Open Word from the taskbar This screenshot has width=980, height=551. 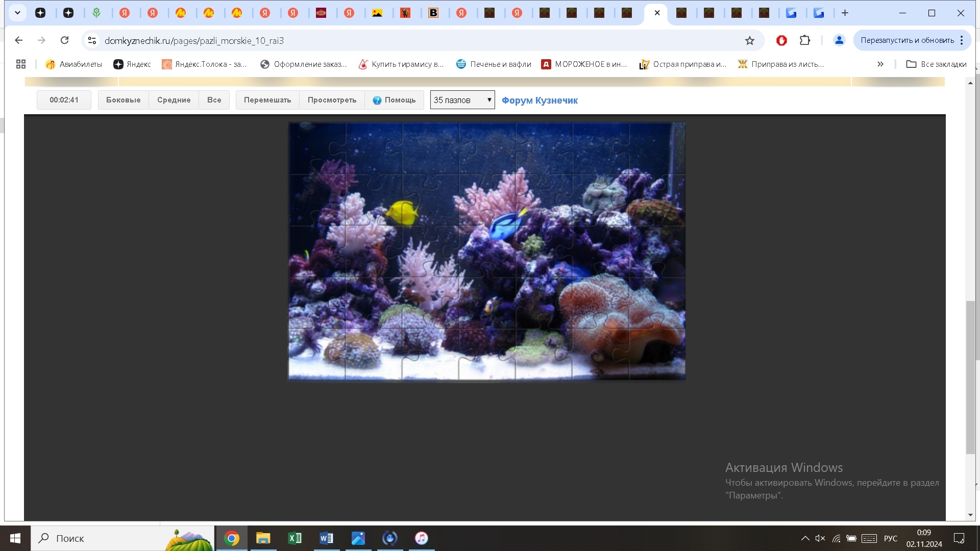pos(327,538)
